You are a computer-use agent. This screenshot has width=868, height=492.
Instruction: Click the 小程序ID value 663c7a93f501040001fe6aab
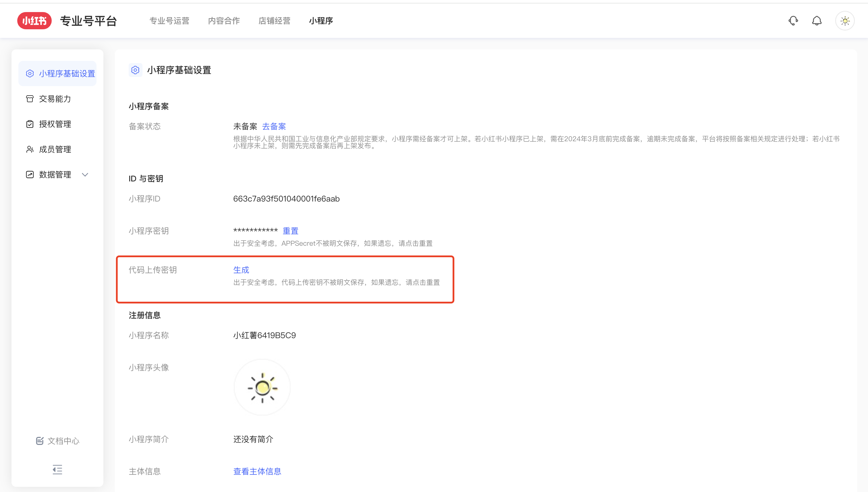(x=286, y=199)
